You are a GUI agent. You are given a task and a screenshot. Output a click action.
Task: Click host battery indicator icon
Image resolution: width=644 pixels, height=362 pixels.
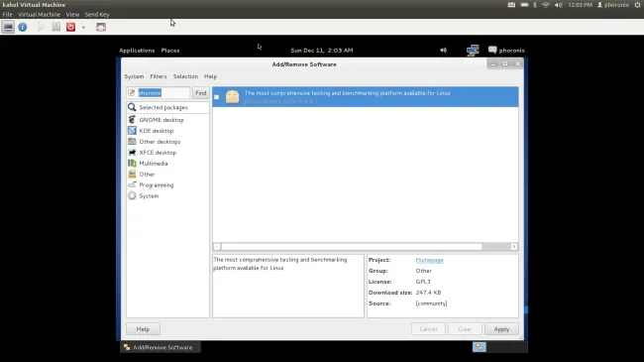click(524, 5)
